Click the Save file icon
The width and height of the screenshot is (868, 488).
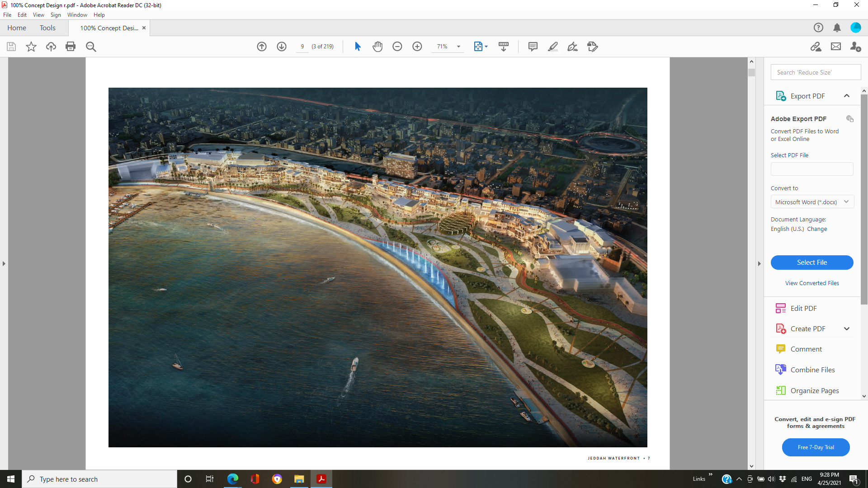point(11,47)
